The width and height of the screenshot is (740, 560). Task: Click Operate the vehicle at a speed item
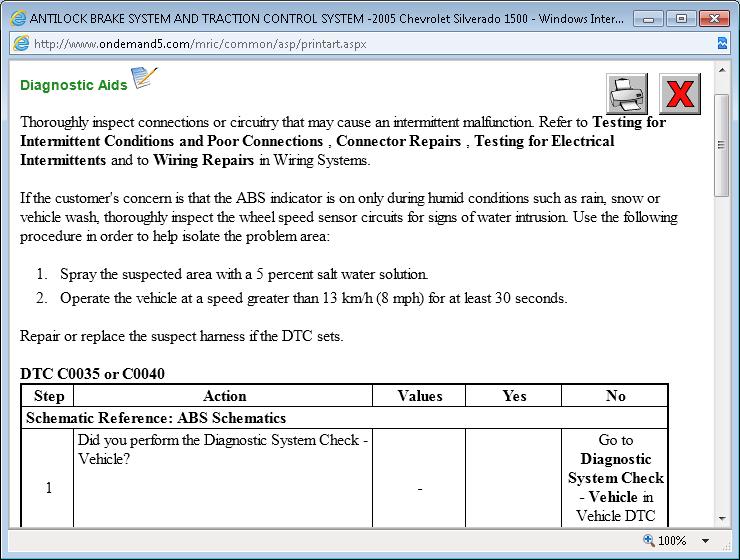(313, 298)
